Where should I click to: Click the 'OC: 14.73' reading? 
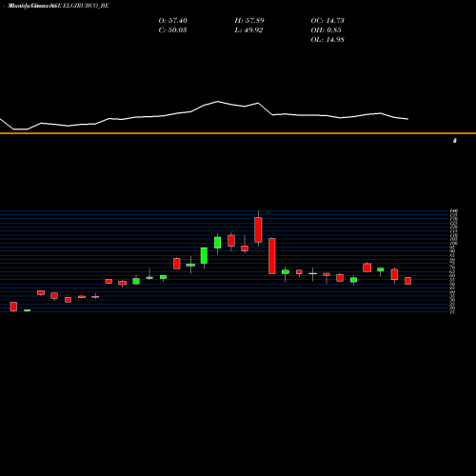[x=327, y=21]
